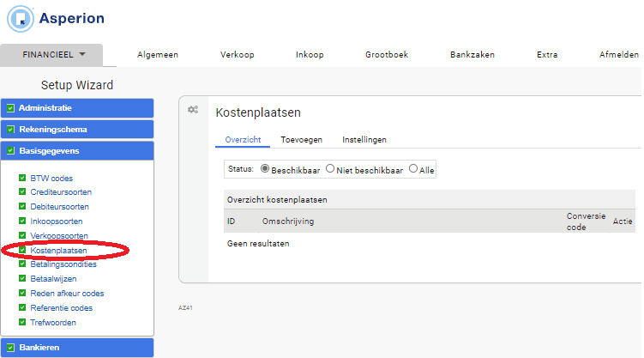Click the Crediteursoorten green checkmark
This screenshot has height=358, width=644.
[22, 191]
